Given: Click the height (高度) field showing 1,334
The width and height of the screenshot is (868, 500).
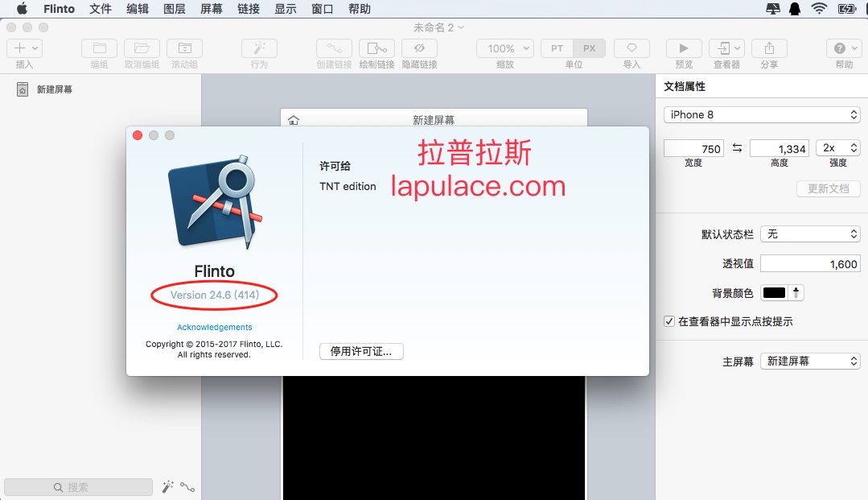Looking at the screenshot, I should pyautogui.click(x=780, y=149).
